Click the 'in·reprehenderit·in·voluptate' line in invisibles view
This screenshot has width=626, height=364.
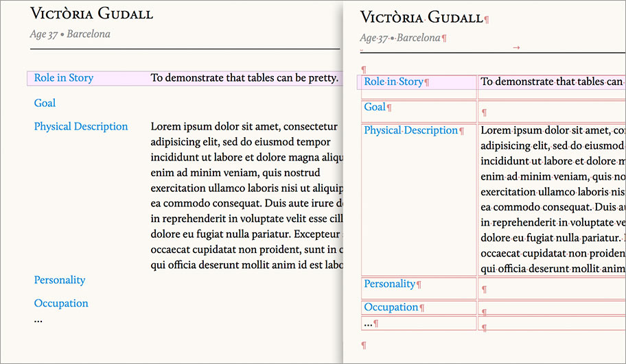[x=553, y=223]
